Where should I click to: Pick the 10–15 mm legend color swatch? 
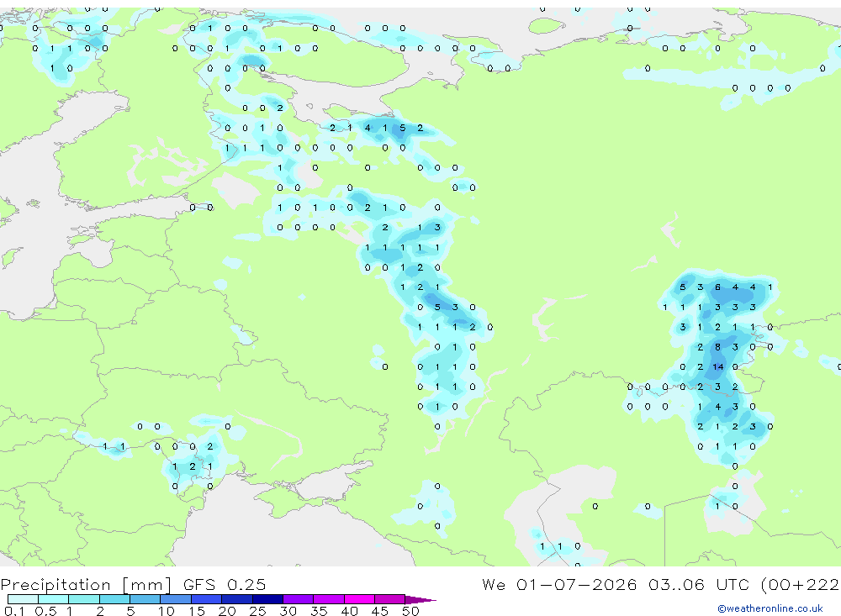coord(176,599)
